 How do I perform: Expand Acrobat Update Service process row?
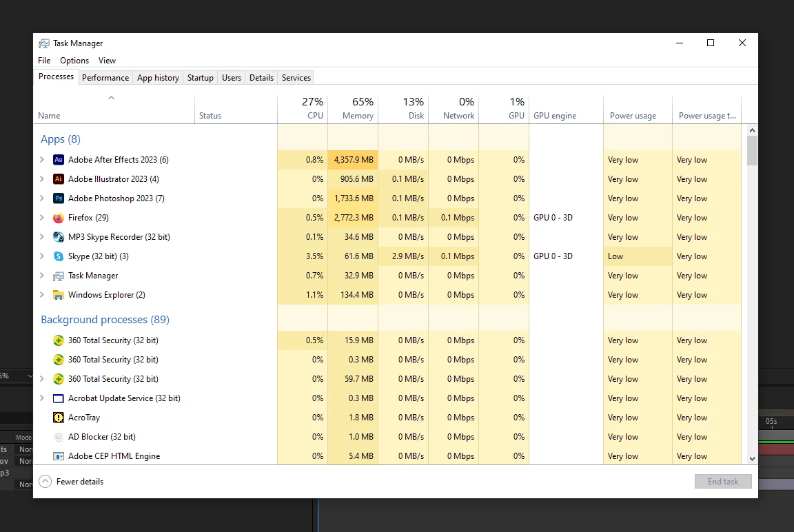click(x=41, y=398)
